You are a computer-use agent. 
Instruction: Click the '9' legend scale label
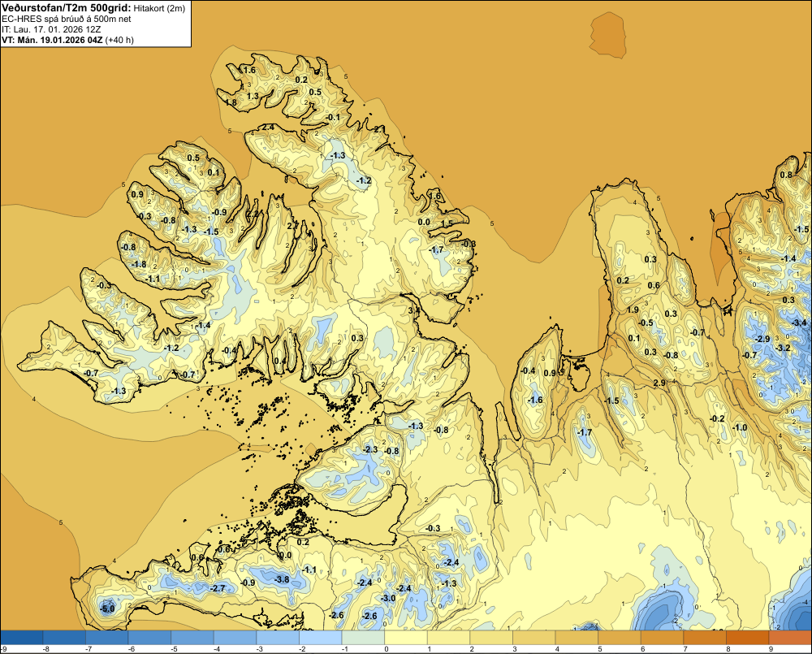coord(771,649)
